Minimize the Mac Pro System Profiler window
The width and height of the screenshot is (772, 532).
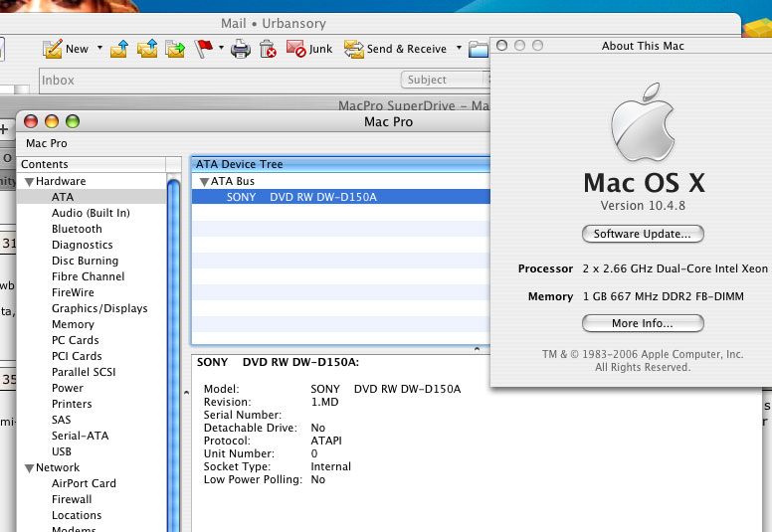pos(52,121)
